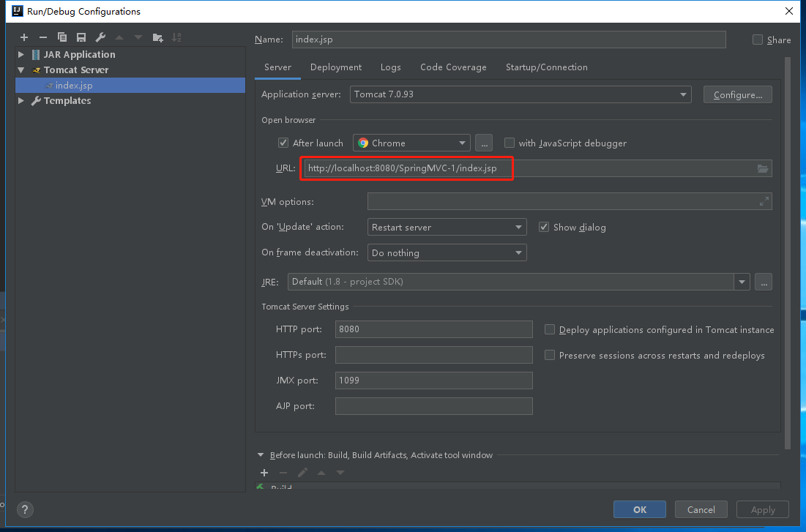Screen dimensions: 806x532
Task: Open the Code Coverage tab
Action: click(453, 67)
